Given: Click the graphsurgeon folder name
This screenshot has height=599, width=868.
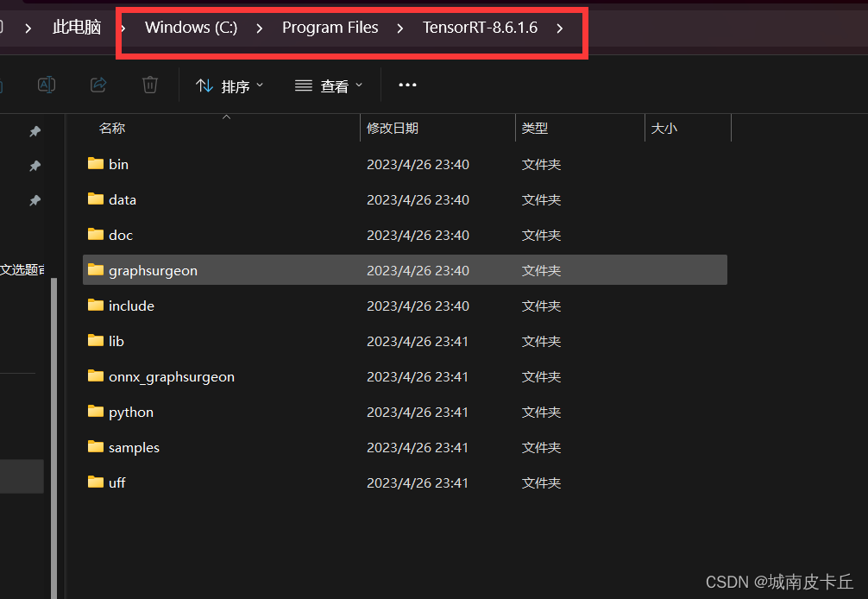Looking at the screenshot, I should tap(153, 271).
